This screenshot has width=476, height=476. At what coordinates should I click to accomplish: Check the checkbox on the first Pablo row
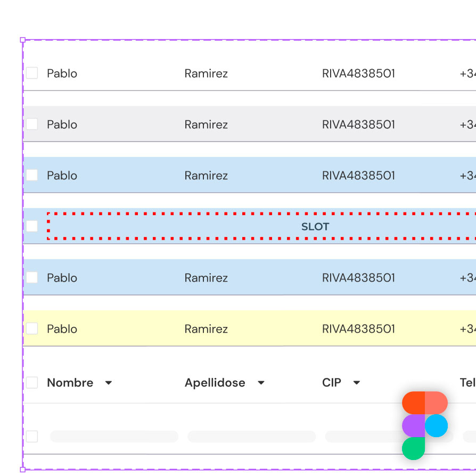pyautogui.click(x=31, y=73)
